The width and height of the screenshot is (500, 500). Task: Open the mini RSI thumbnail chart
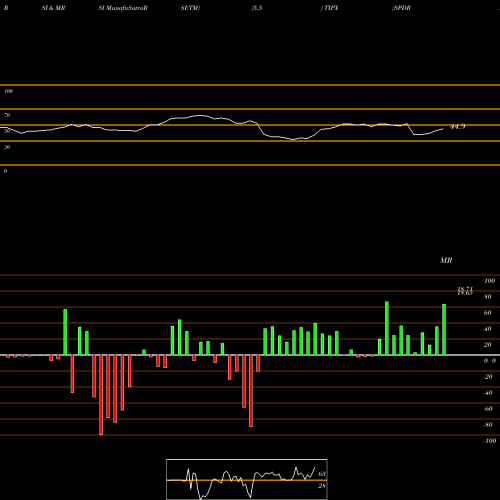pos(247,479)
